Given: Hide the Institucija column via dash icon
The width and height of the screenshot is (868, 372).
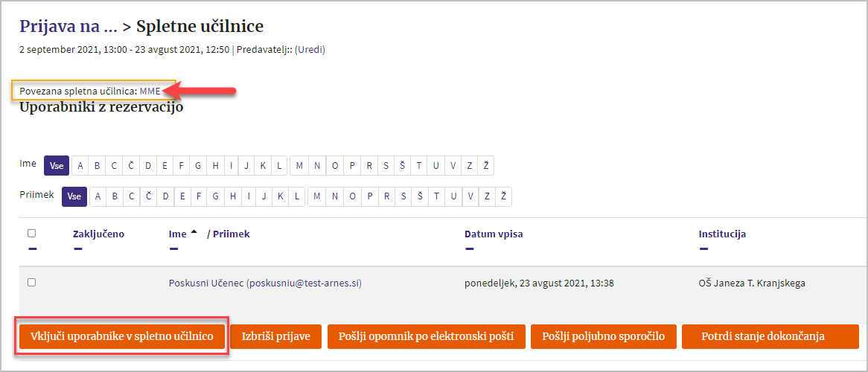Looking at the screenshot, I should pyautogui.click(x=703, y=249).
